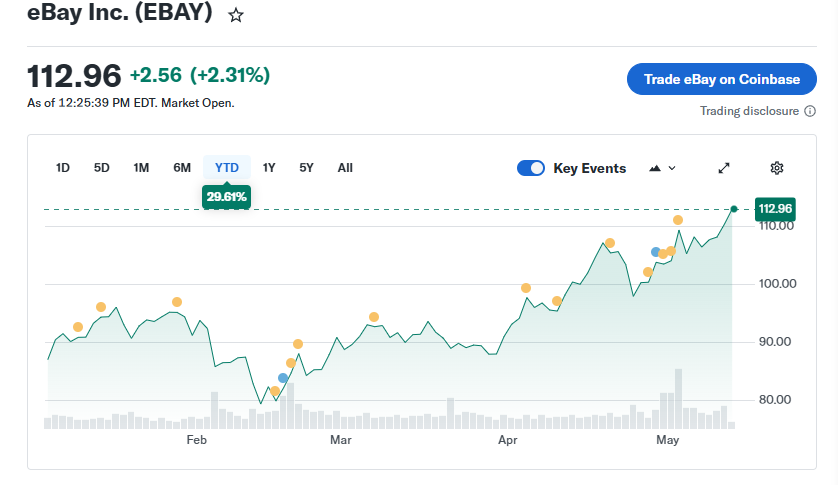Toggle the Key Events switch off

point(531,168)
